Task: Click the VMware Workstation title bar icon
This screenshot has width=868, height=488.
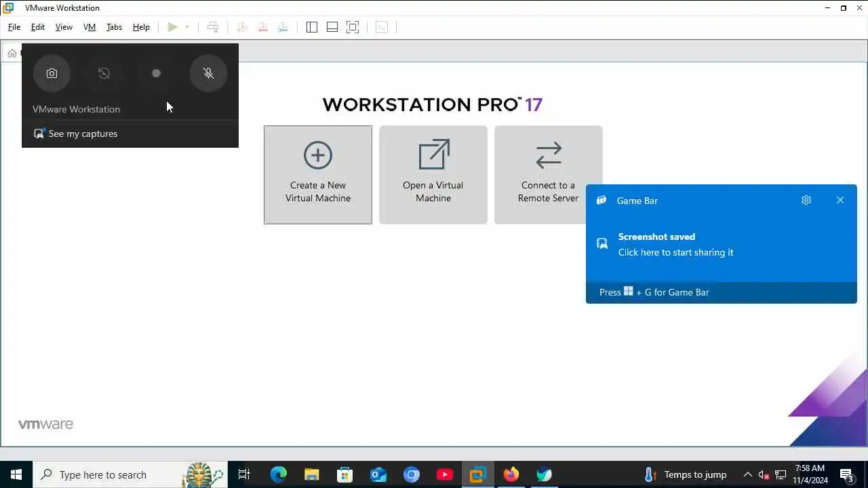Action: [8, 7]
